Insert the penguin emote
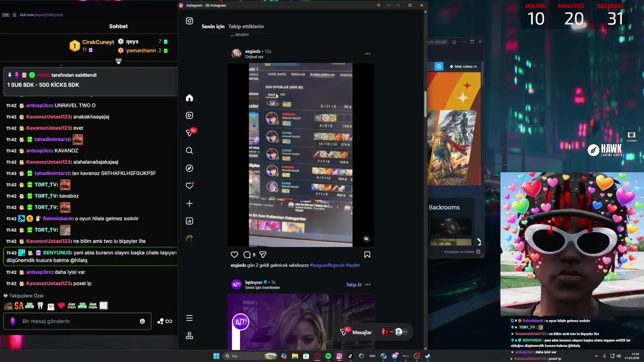The image size is (644, 362). tap(51, 306)
